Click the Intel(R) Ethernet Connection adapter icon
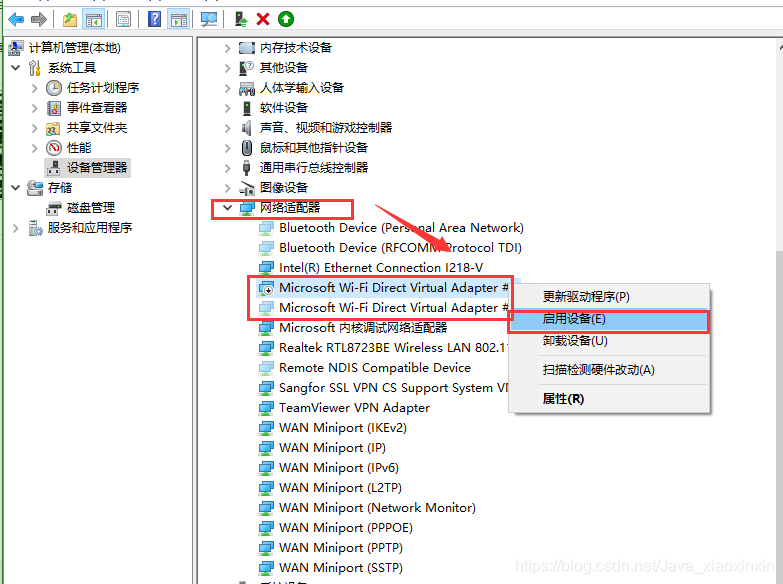783x584 pixels. (x=266, y=268)
